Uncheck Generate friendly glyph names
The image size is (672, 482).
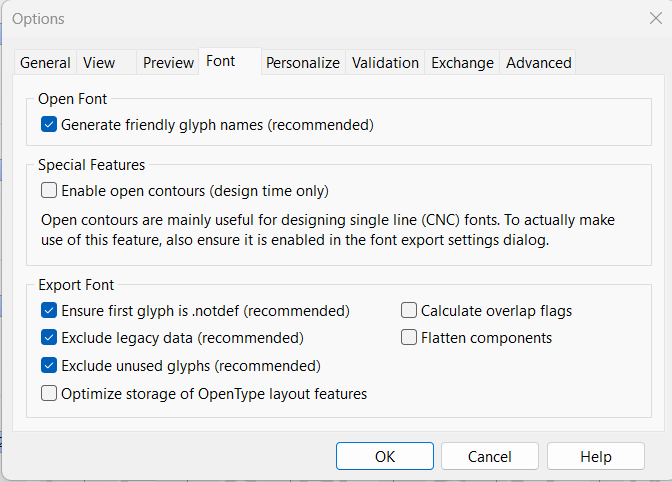49,125
